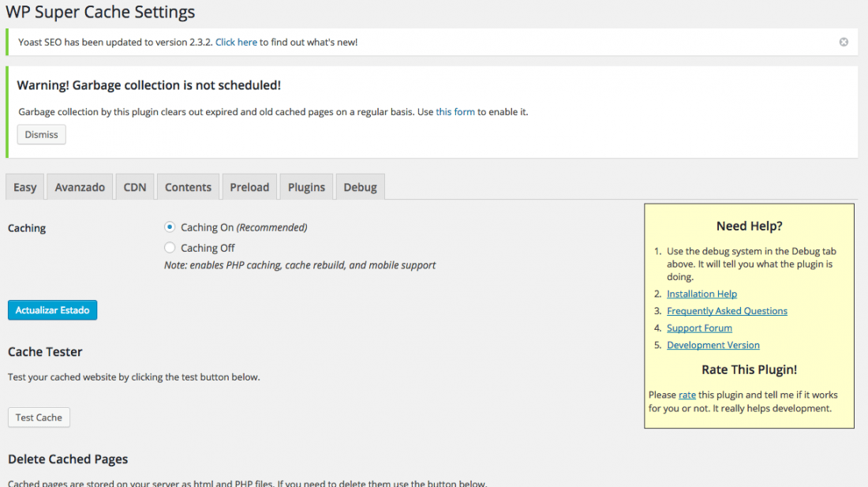Screen dimensions: 868x487
Task: Click the PHP caching note text
Action: (300, 265)
